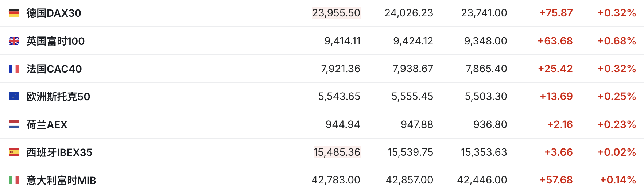Image resolution: width=644 pixels, height=194 pixels.
Task: Click the CAC40 percent change +0.32%
Action: click(x=616, y=69)
